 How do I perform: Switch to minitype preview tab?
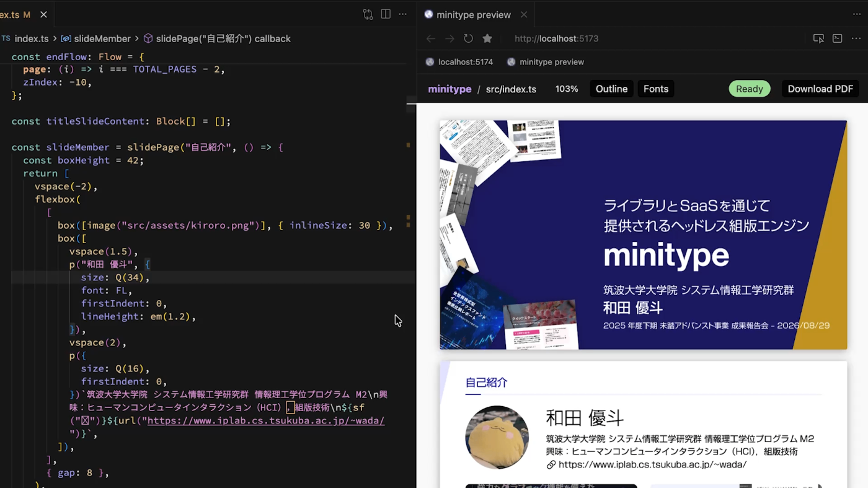click(473, 14)
